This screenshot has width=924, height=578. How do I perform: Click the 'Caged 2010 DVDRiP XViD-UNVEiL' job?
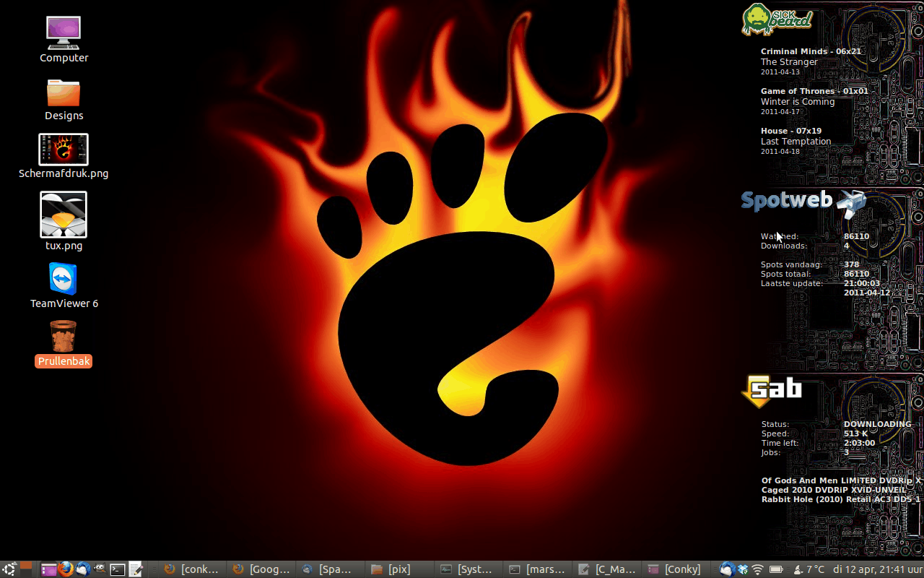834,490
